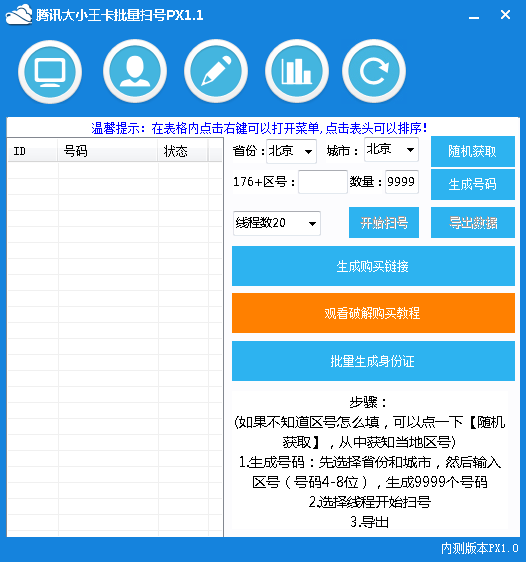The height and width of the screenshot is (562, 526).
Task: Expand the 省份 province dropdown
Action: 291,151
